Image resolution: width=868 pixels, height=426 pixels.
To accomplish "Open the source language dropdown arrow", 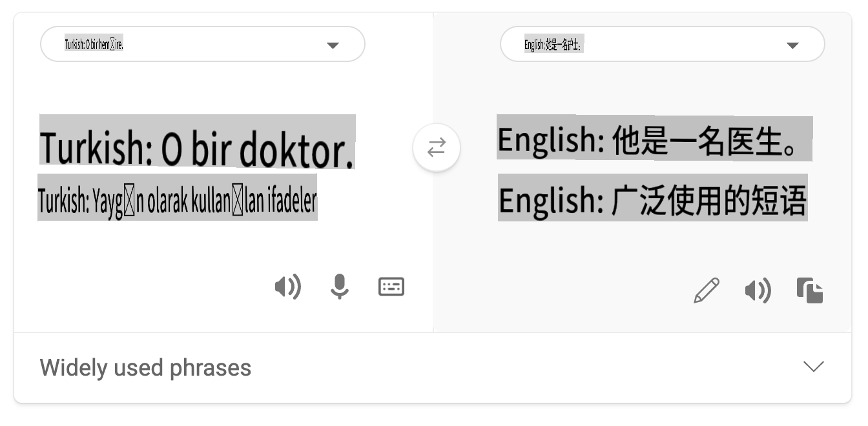I will pos(333,45).
